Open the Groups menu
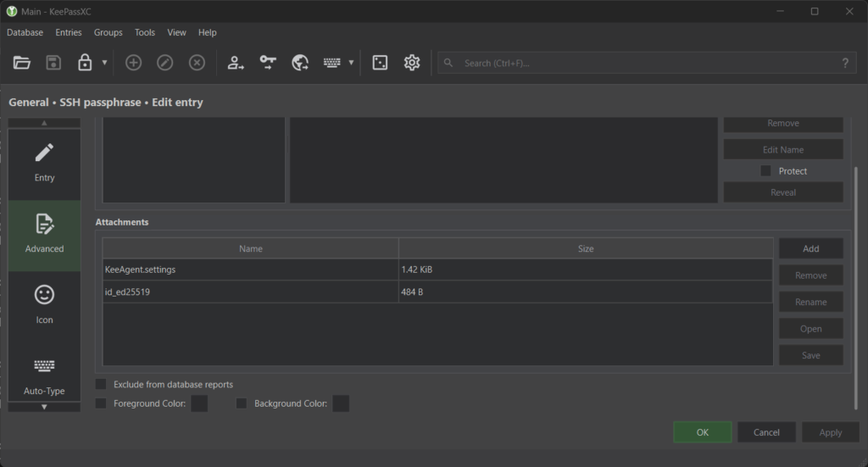This screenshot has width=868, height=467. coord(108,33)
